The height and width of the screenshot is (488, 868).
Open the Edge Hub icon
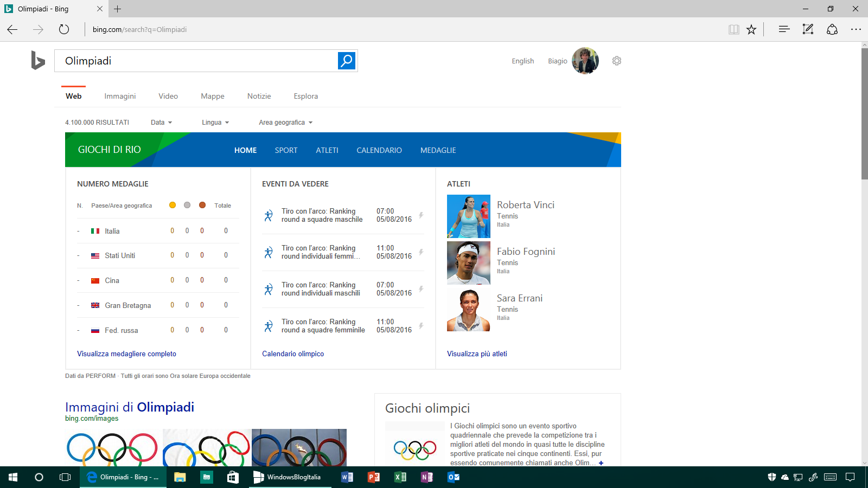(784, 29)
